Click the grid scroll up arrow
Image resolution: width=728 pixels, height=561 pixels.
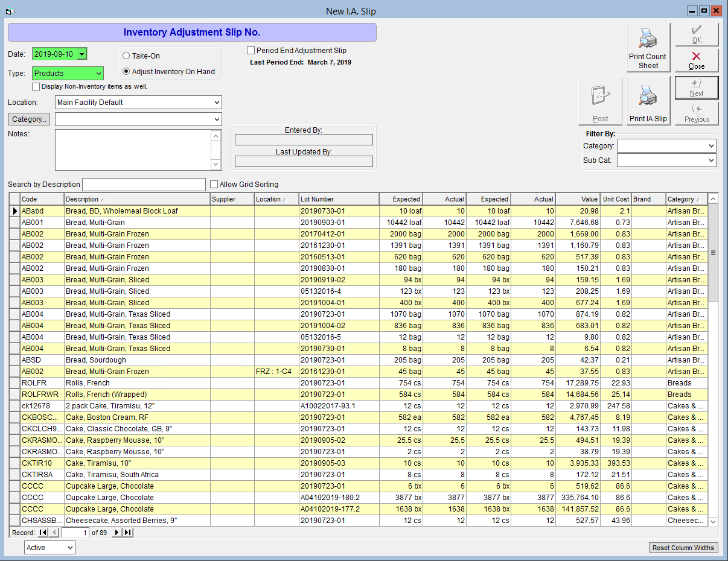713,198
